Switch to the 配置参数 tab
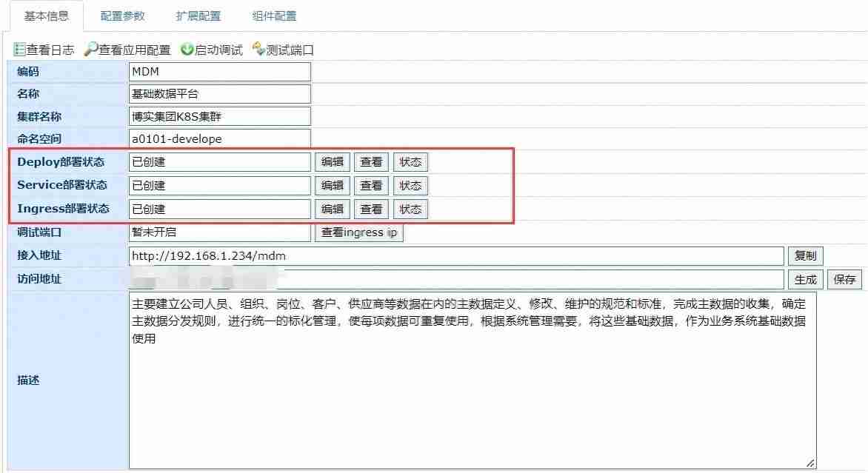Viewport: 868px width, 473px height. [123, 16]
